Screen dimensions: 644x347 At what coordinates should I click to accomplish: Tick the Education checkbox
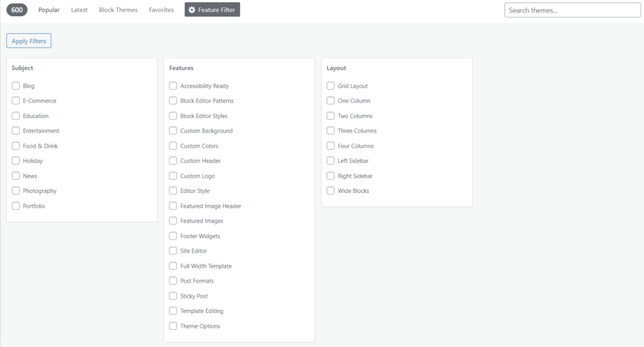click(x=16, y=116)
